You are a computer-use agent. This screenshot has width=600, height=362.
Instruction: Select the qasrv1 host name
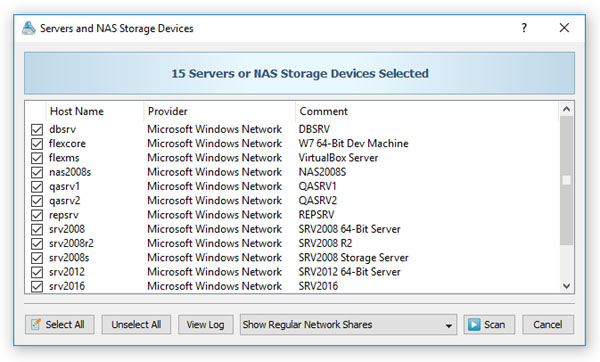click(64, 186)
